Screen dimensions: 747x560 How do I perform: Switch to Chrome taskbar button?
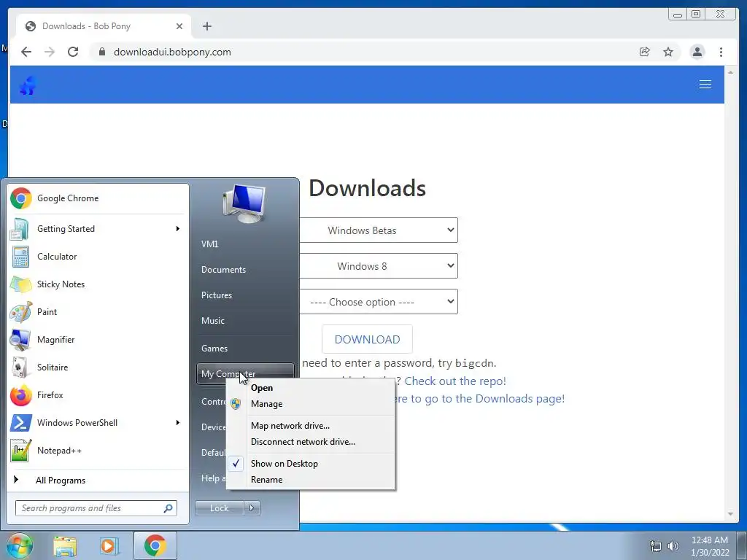(155, 545)
